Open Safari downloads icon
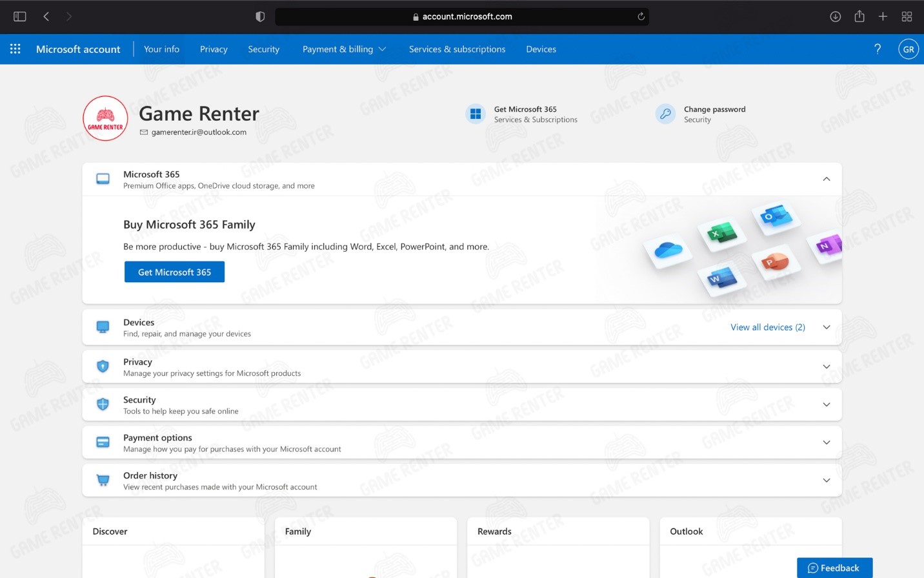This screenshot has width=924, height=578. coord(835,17)
